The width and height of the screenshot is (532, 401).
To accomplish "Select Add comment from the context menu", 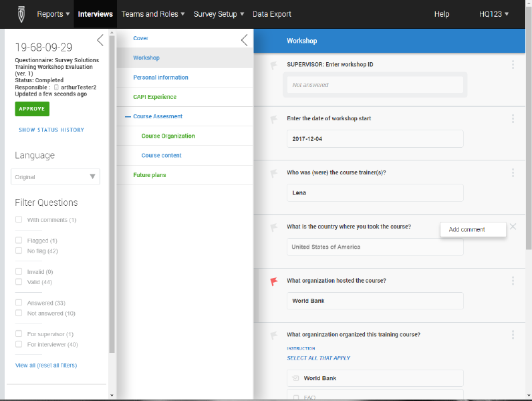I will [467, 229].
